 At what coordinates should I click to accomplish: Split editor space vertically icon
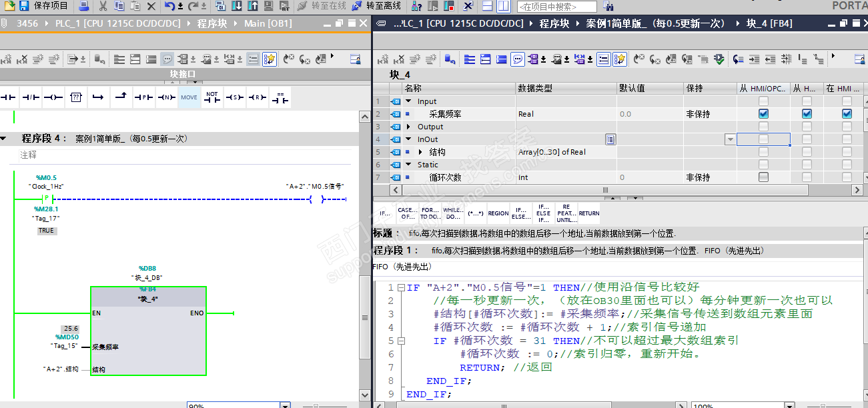(x=503, y=6)
